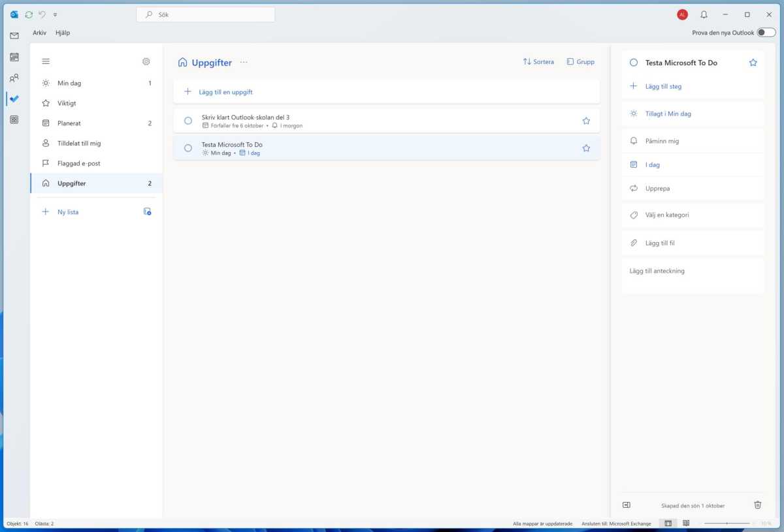This screenshot has height=532, width=784.
Task: Click the Lägg till anteckning note field
Action: pyautogui.click(x=693, y=276)
